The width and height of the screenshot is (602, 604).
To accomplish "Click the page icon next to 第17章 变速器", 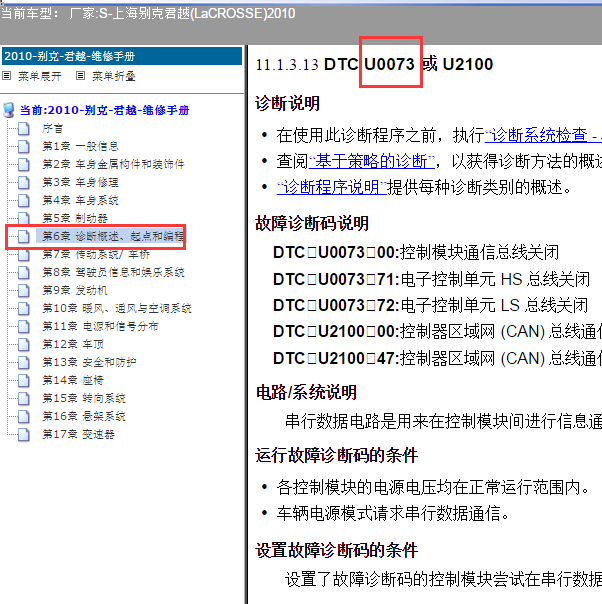I will (24, 434).
